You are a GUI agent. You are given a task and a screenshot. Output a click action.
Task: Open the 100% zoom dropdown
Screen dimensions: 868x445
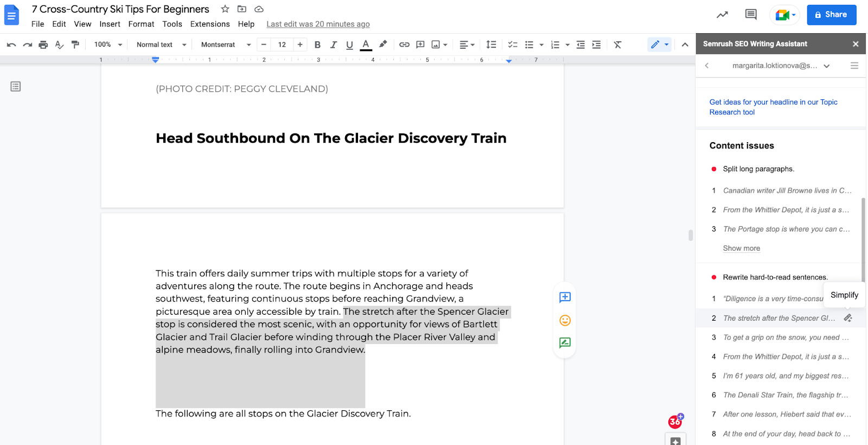pos(108,44)
